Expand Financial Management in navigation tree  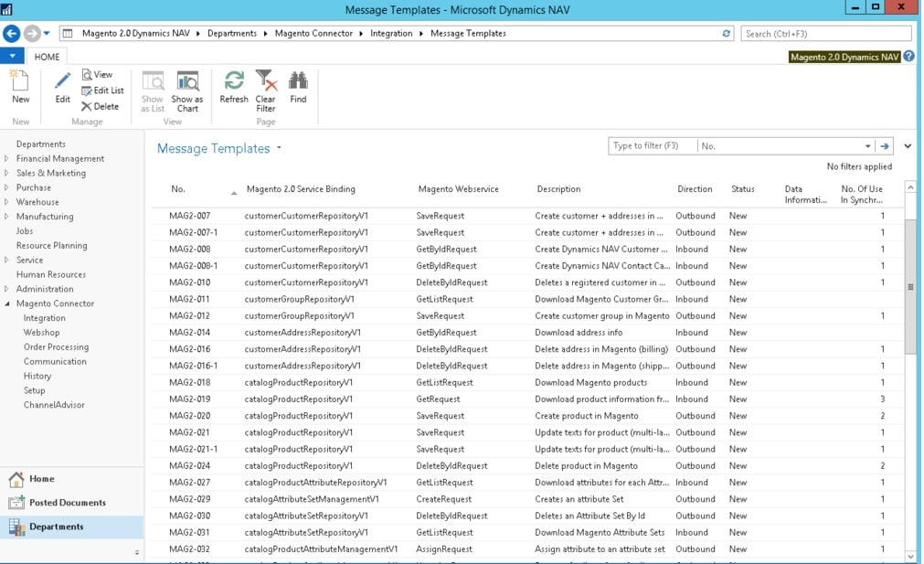(6, 158)
